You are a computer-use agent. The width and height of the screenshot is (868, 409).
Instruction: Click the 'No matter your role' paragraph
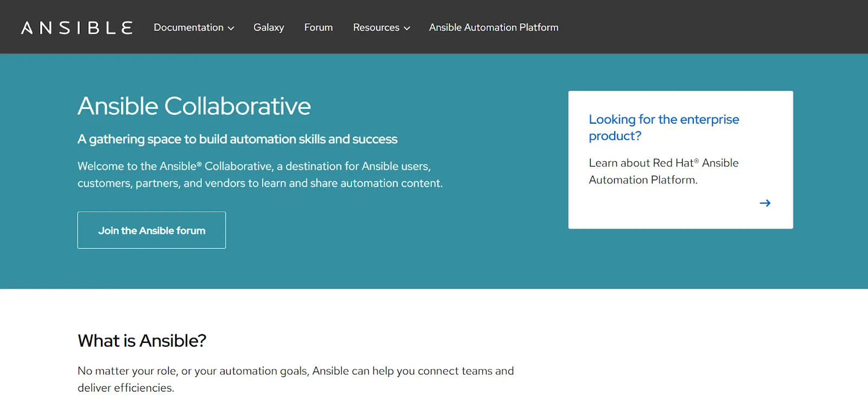click(x=296, y=379)
